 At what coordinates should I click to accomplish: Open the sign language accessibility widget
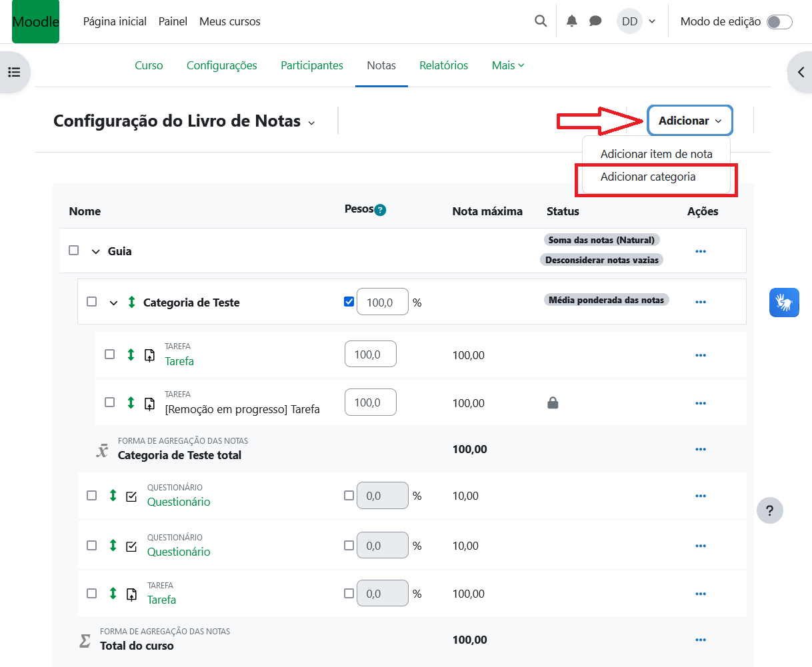[x=783, y=303]
